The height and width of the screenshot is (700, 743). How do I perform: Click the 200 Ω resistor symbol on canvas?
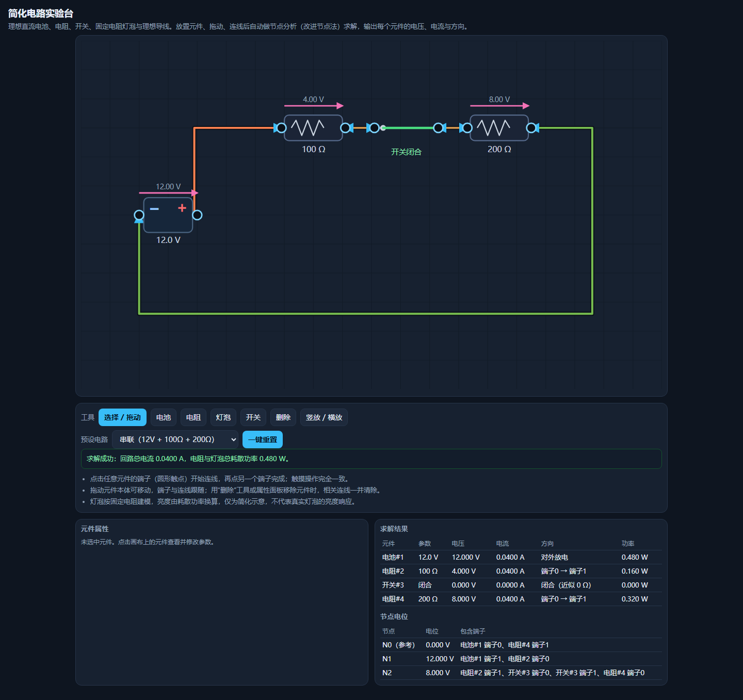[x=499, y=128]
